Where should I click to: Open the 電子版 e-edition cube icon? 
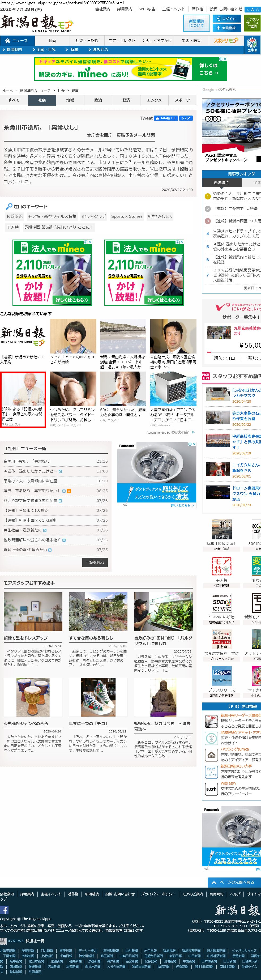(x=252, y=44)
